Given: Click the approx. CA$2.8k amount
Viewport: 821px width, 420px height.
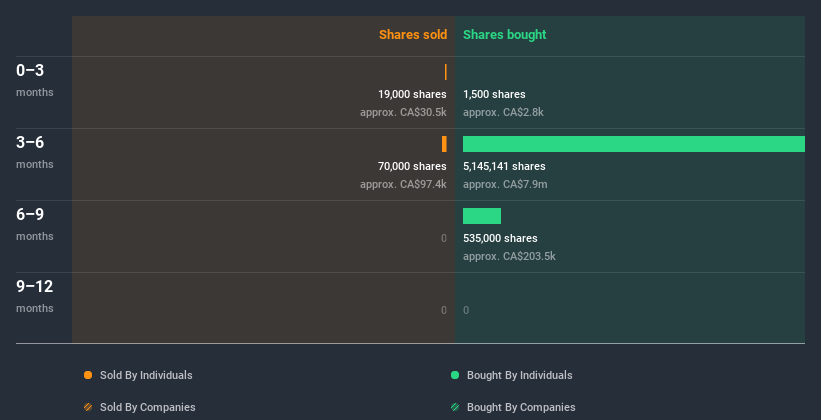Looking at the screenshot, I should point(503,112).
